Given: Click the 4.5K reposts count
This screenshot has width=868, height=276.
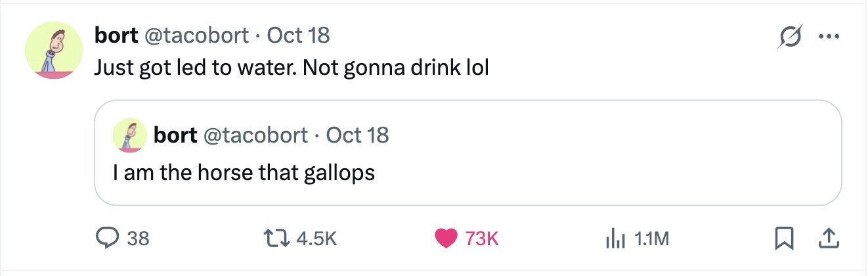Looking at the screenshot, I should (317, 239).
